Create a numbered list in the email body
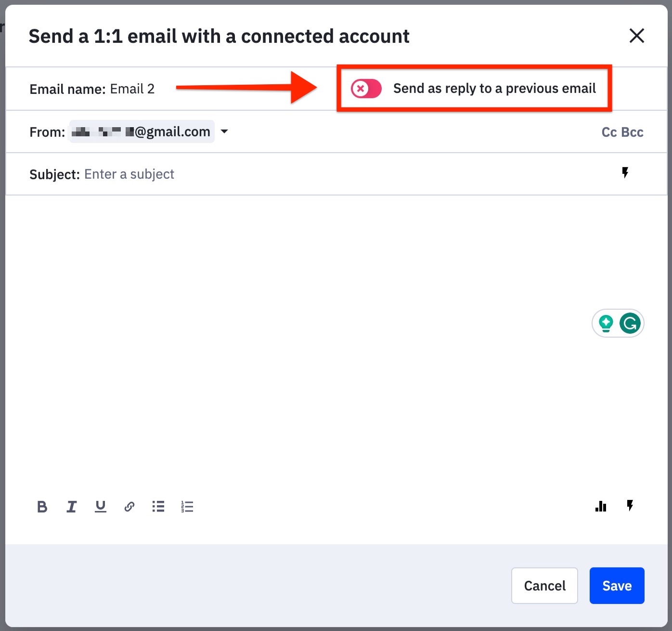The height and width of the screenshot is (631, 672). pyautogui.click(x=187, y=506)
